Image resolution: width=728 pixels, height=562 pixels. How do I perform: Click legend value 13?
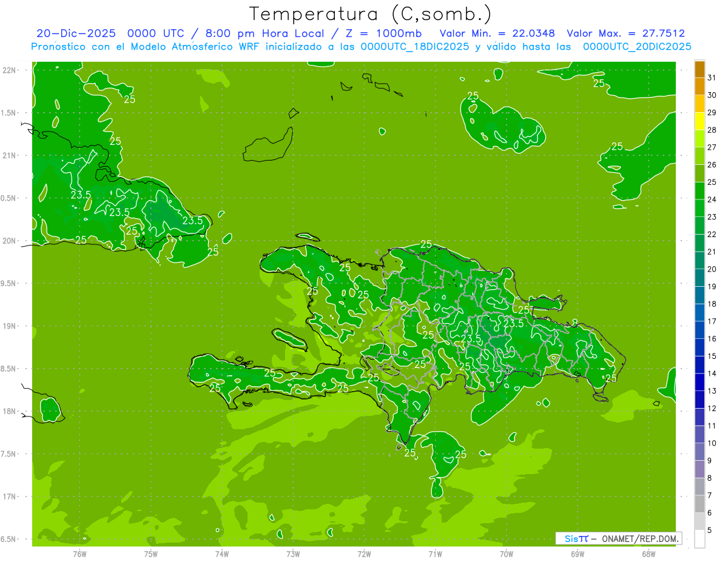pos(712,391)
